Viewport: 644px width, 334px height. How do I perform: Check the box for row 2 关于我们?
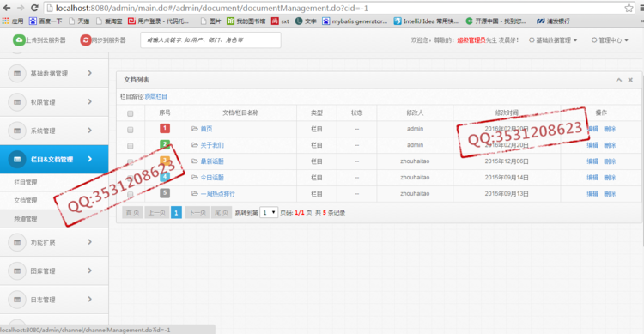pyautogui.click(x=131, y=146)
